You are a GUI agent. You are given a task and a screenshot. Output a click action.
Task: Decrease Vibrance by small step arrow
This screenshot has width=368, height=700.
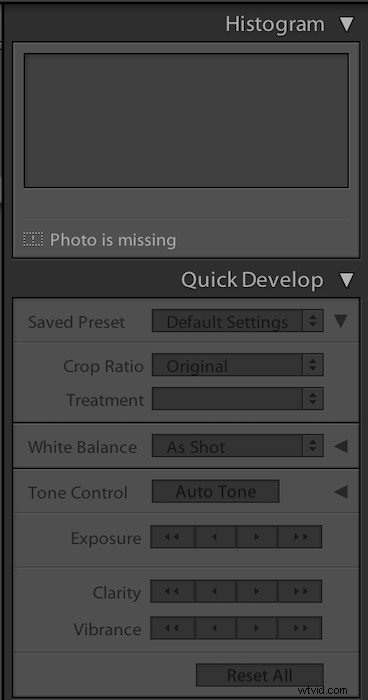(215, 628)
